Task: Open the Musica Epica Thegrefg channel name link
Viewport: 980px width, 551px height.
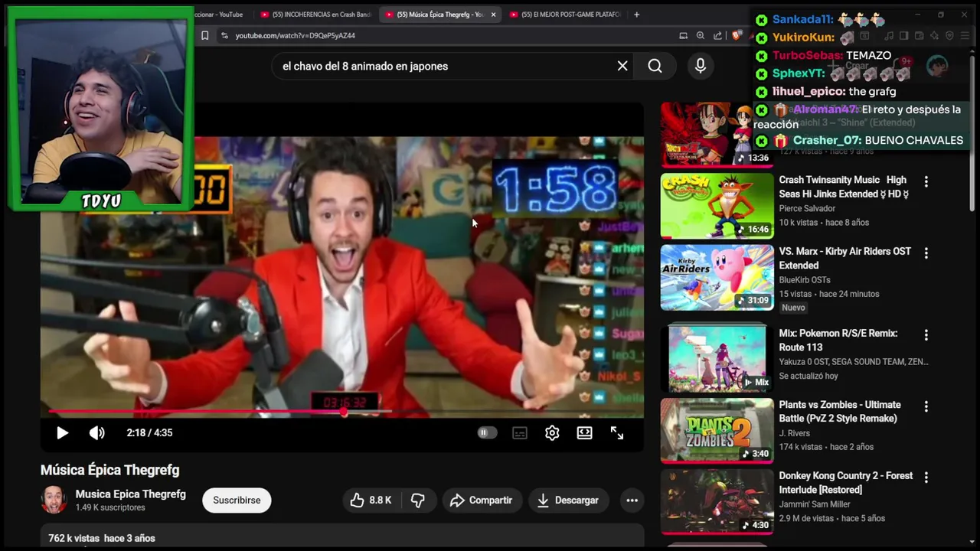Action: (130, 494)
